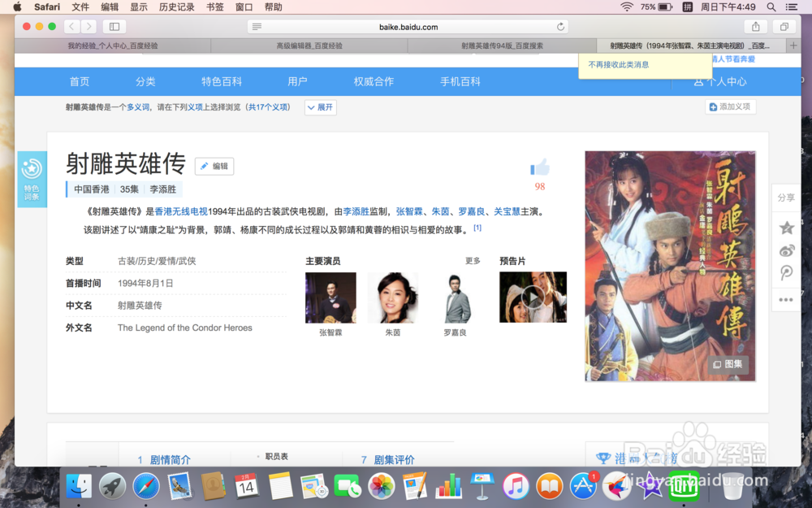The width and height of the screenshot is (812, 508).
Task: Open Trash in the Dock
Action: [x=732, y=486]
